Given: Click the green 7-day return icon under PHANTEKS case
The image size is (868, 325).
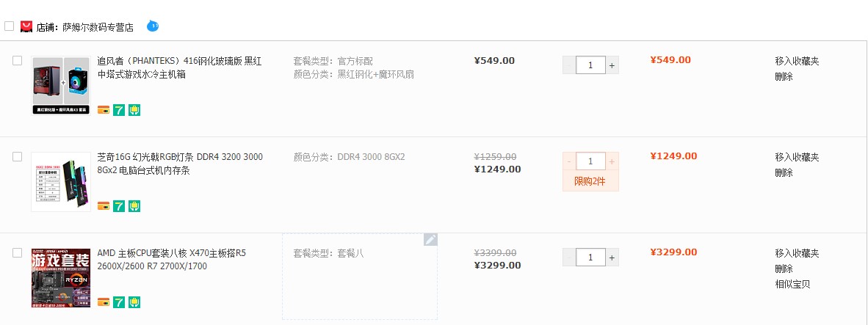Looking at the screenshot, I should [x=119, y=110].
